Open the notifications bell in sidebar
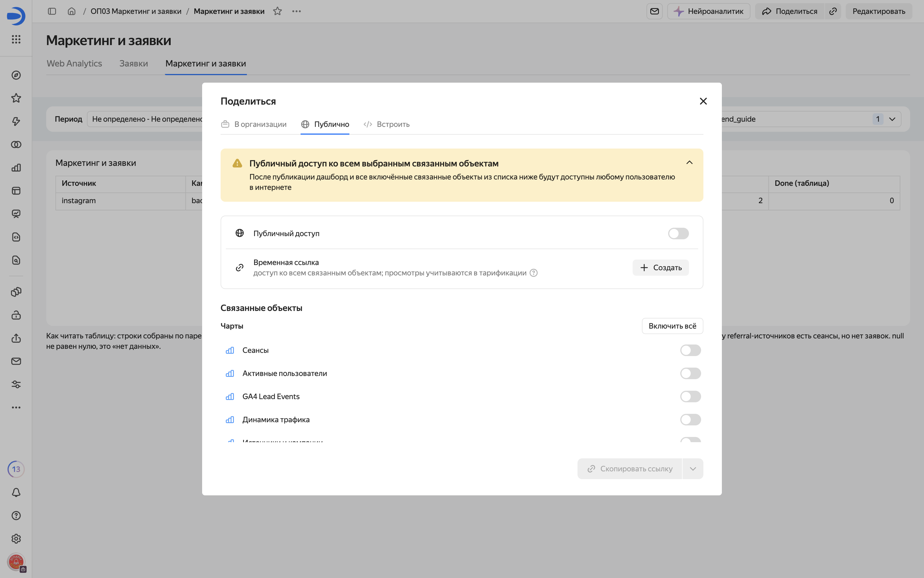Screen dimensions: 924x578 tap(16, 492)
